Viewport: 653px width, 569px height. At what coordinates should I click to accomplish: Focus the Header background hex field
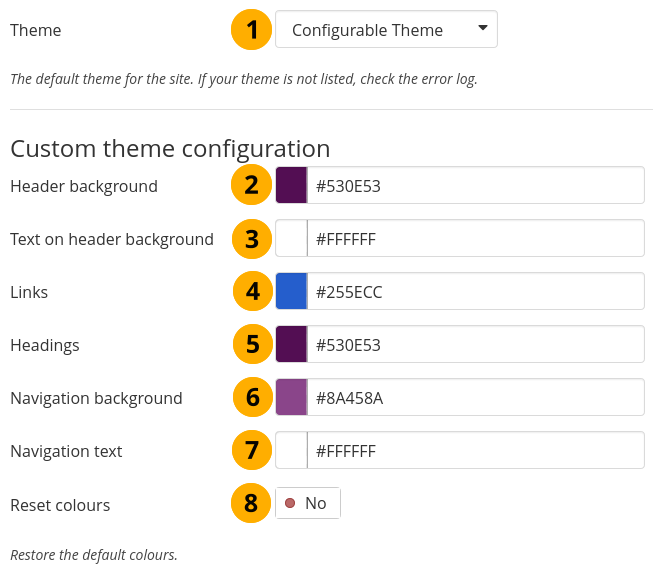coord(475,186)
